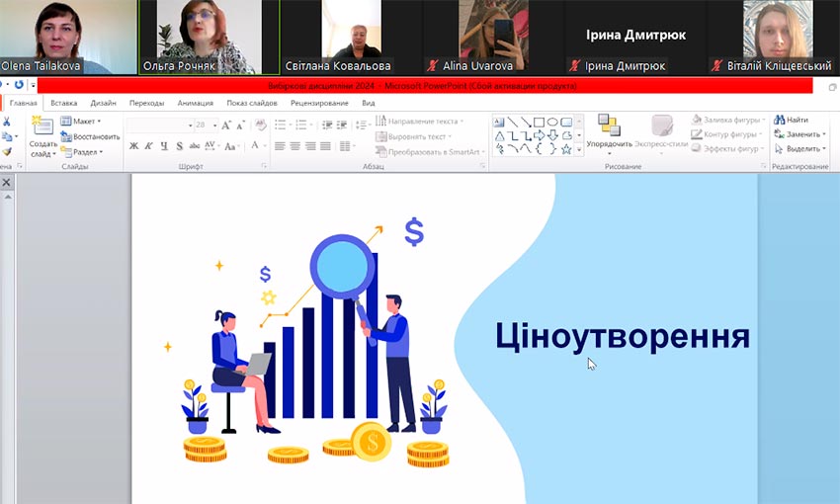This screenshot has height=504, width=840.
Task: Select the oval shape
Action: [x=552, y=123]
